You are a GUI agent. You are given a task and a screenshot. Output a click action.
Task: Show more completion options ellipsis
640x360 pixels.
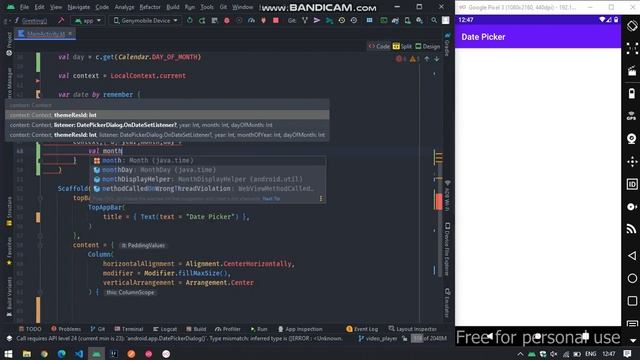coord(321,199)
